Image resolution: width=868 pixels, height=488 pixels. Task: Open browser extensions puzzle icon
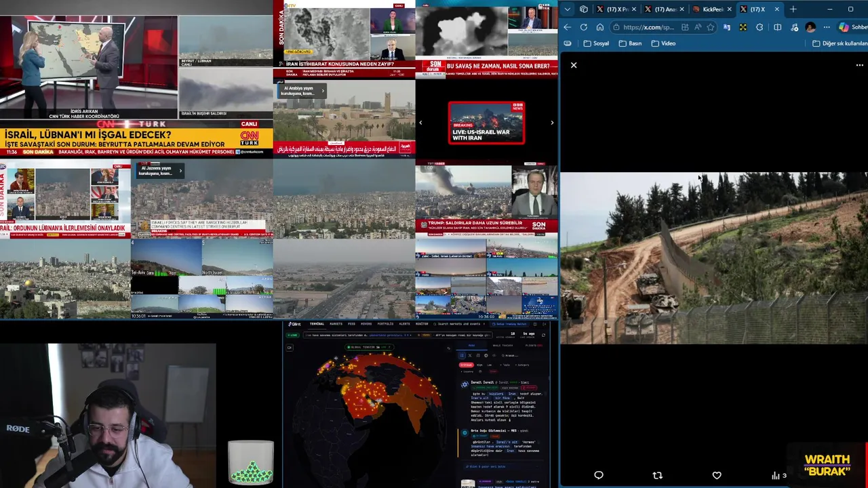coord(759,27)
